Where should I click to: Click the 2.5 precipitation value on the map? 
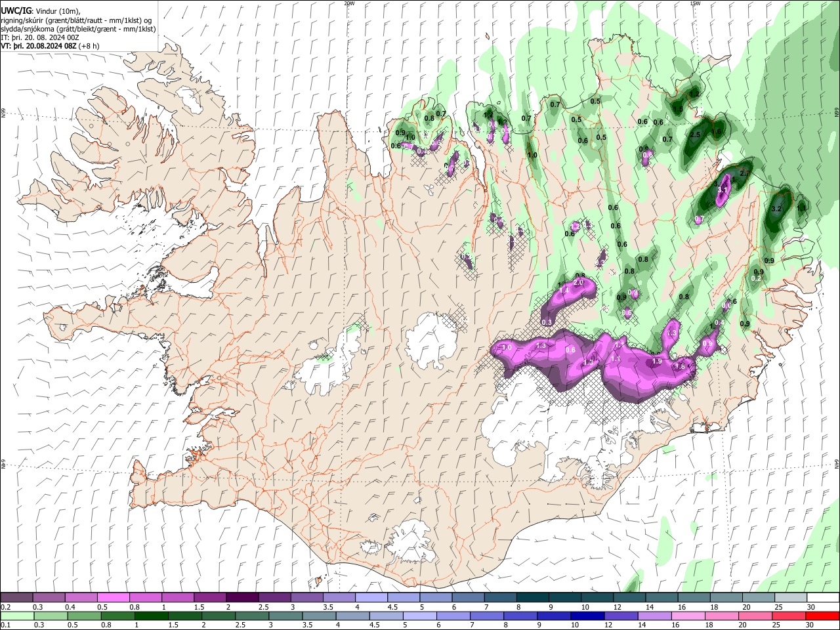pos(696,135)
